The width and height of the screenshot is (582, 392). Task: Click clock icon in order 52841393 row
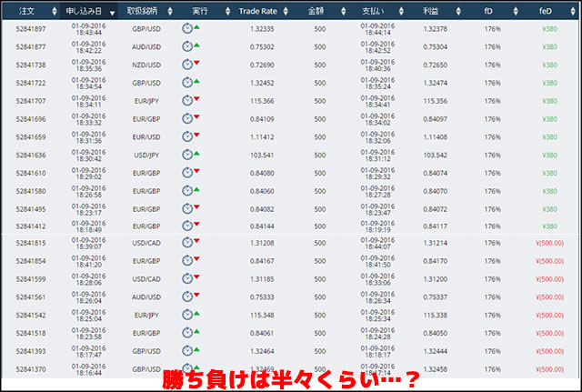[187, 351]
